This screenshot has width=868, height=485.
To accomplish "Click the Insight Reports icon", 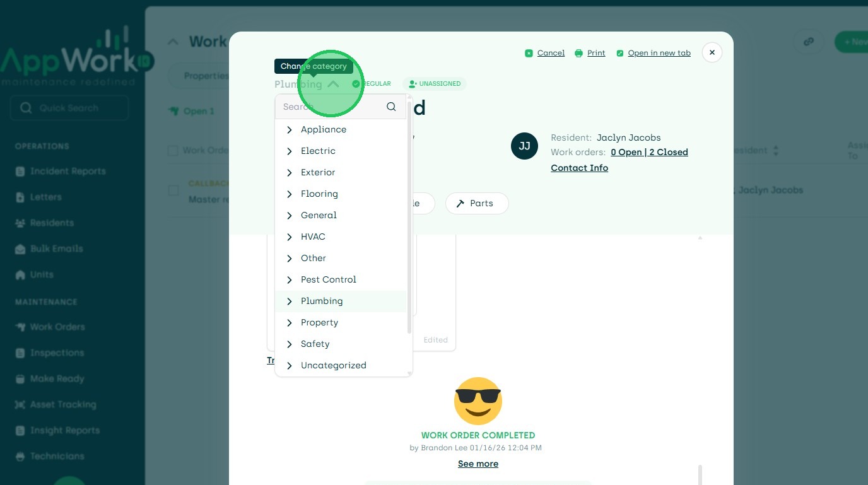I will click(x=20, y=430).
